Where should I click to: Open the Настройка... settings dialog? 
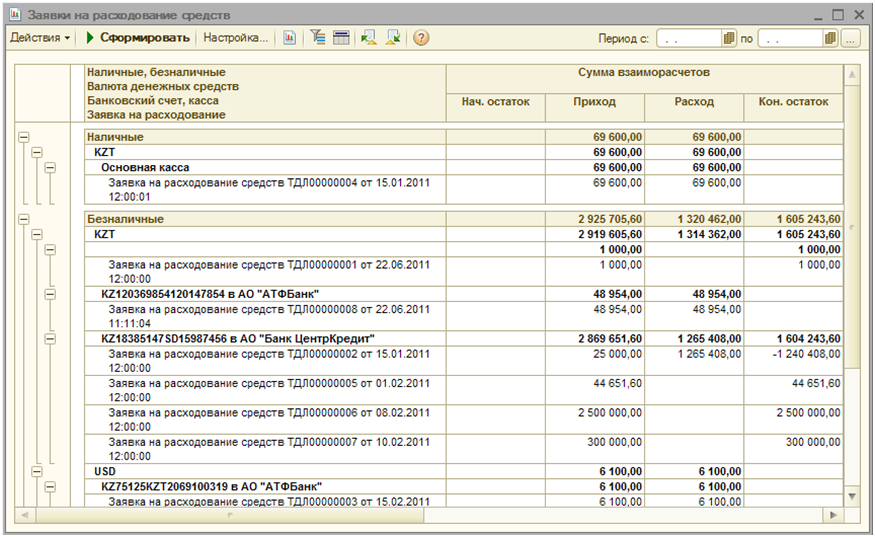pos(235,38)
